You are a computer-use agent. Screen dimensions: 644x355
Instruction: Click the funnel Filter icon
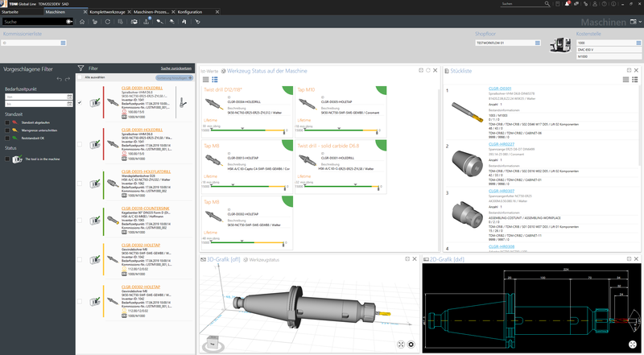point(80,68)
